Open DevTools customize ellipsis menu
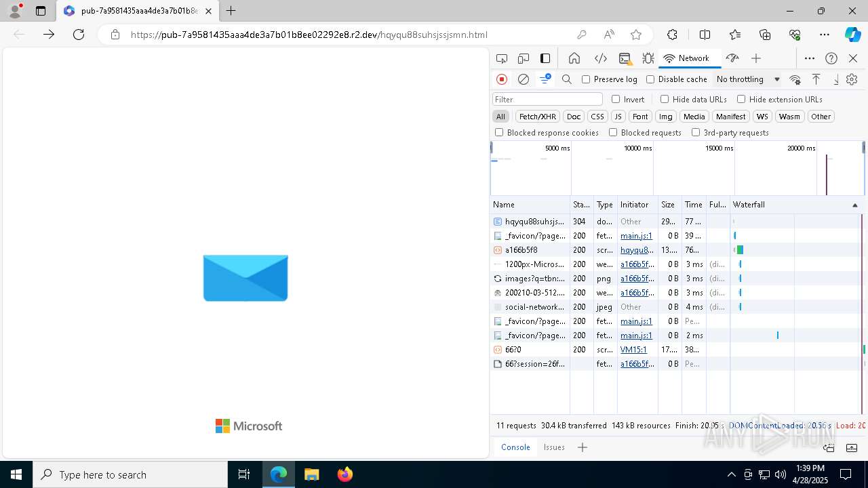 [x=810, y=58]
